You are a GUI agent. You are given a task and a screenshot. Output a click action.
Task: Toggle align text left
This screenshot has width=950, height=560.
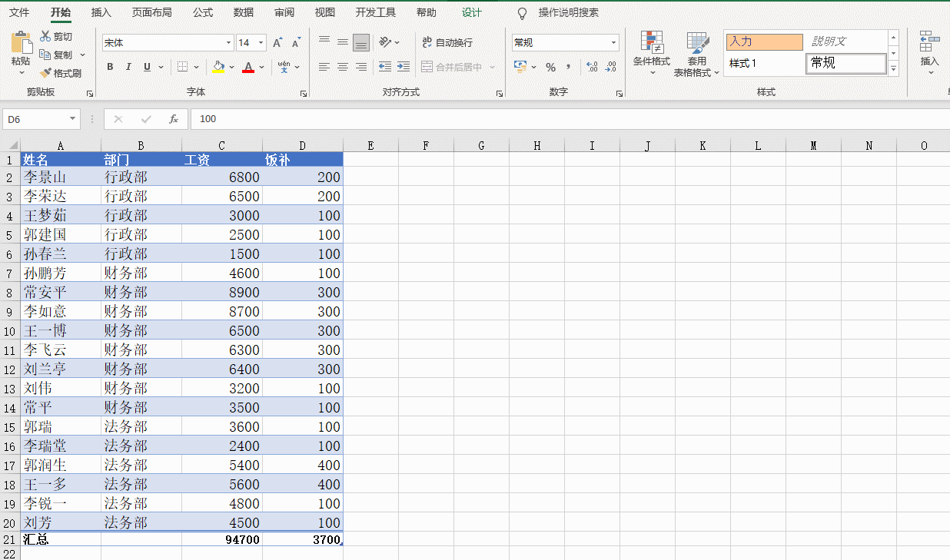point(324,67)
